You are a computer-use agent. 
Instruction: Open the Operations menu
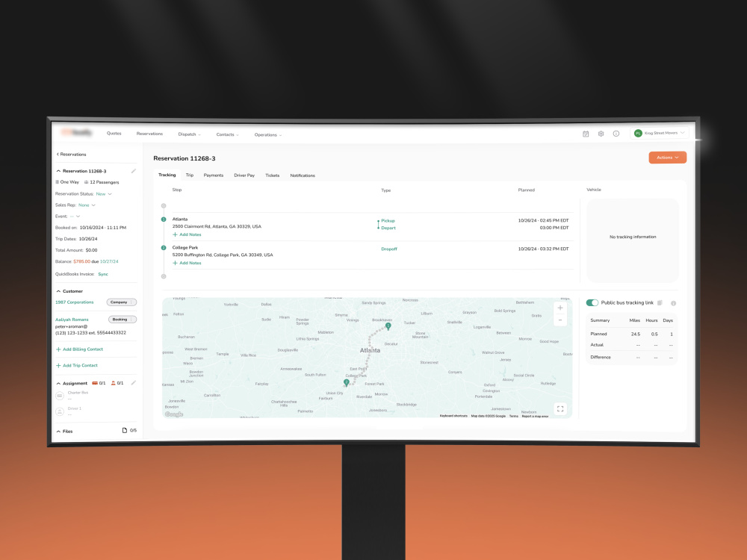pyautogui.click(x=267, y=134)
